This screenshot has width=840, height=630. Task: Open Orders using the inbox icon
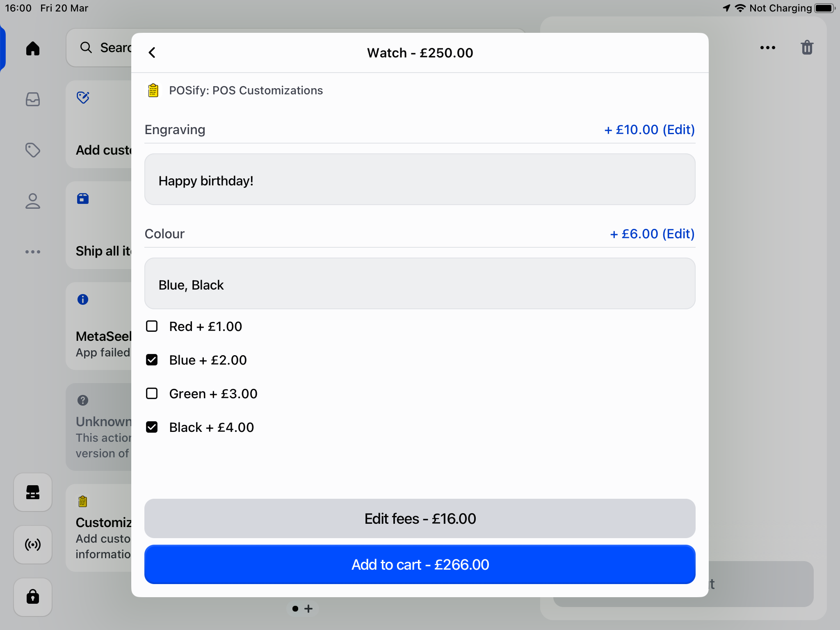tap(33, 99)
